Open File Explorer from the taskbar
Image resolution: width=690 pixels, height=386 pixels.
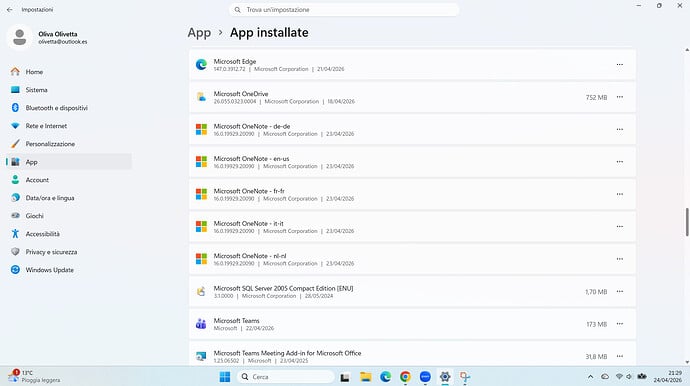365,377
